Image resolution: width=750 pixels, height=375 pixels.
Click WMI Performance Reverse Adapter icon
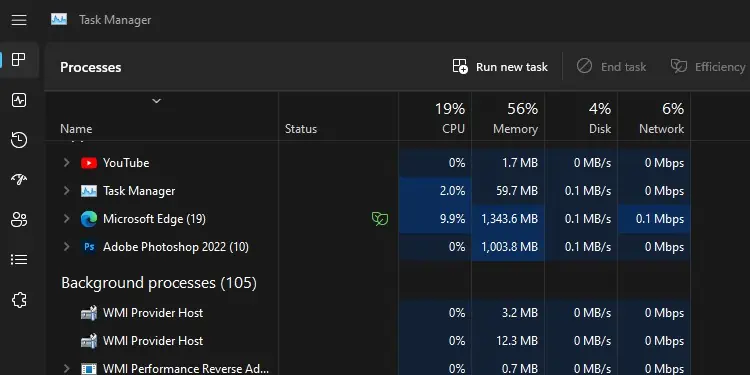89,369
